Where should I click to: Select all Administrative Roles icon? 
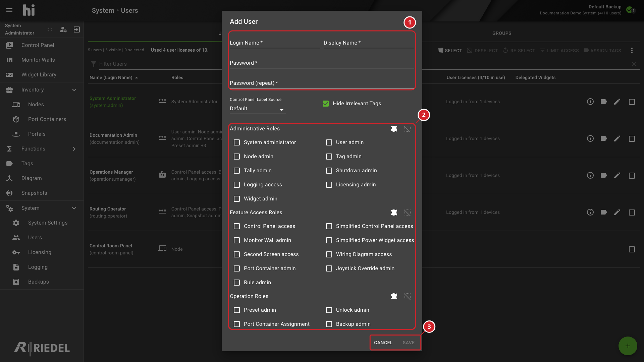394,129
